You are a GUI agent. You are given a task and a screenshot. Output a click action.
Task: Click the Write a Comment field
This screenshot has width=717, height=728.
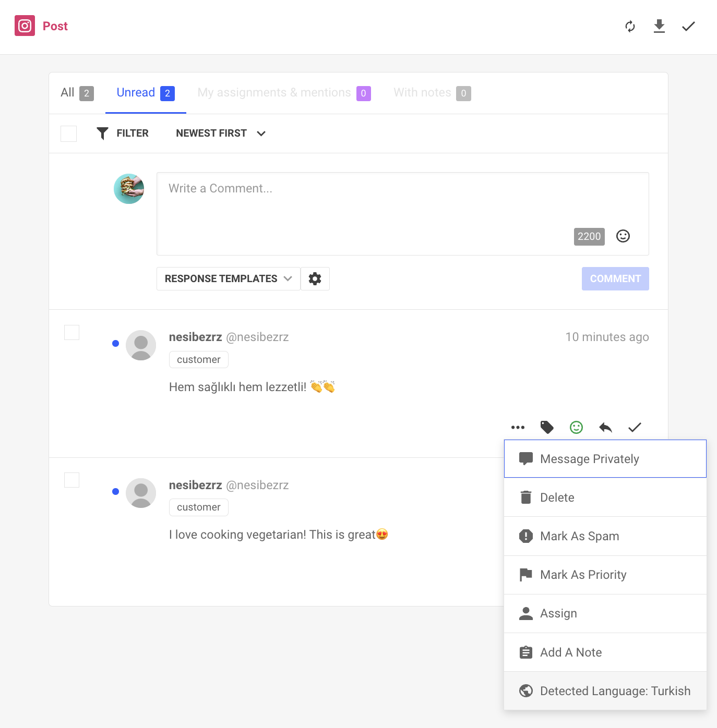click(402, 214)
